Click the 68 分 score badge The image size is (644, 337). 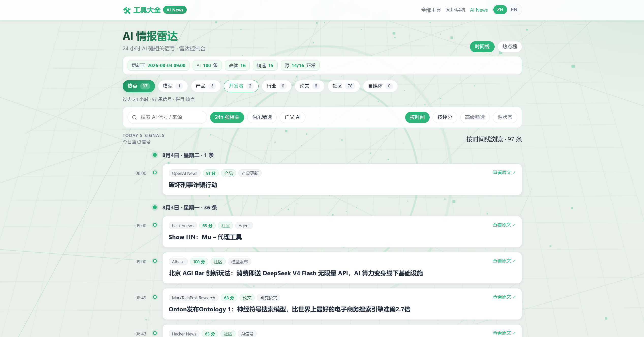tap(229, 298)
